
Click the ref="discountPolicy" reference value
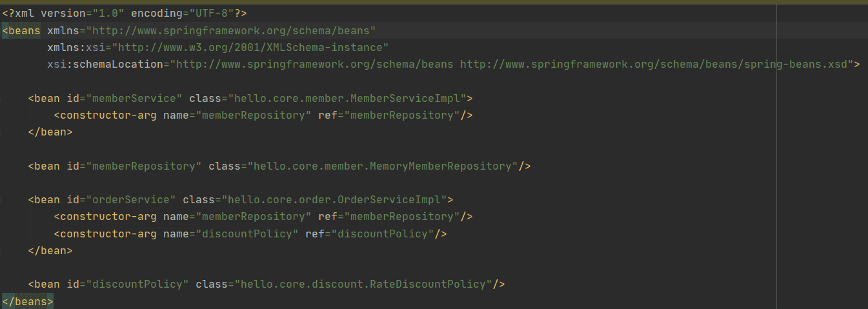[x=383, y=234]
